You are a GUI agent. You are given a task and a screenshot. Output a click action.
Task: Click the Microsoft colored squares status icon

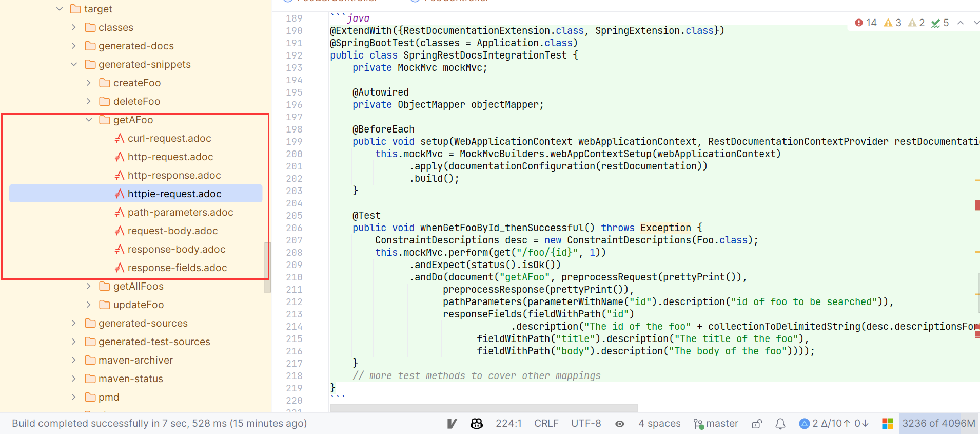888,423
